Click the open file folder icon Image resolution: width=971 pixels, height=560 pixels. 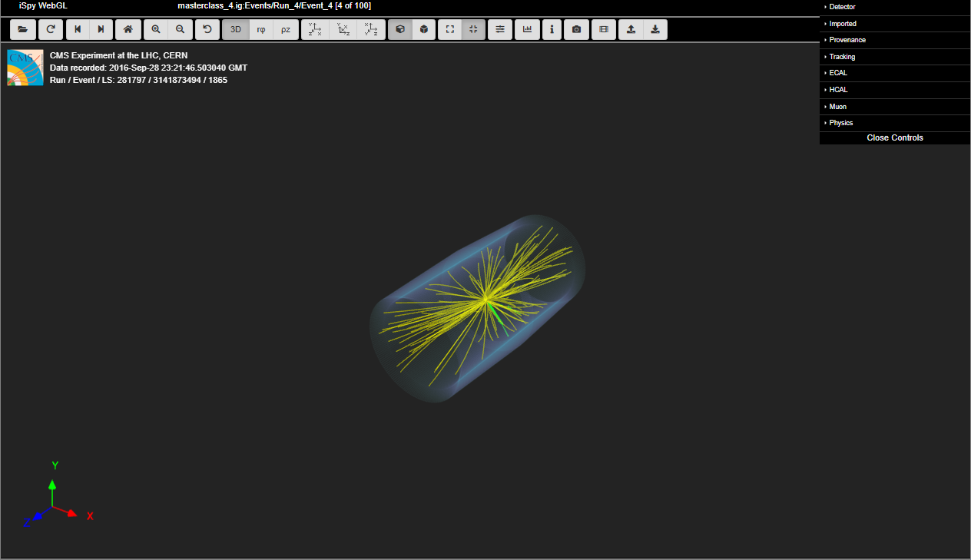[23, 29]
